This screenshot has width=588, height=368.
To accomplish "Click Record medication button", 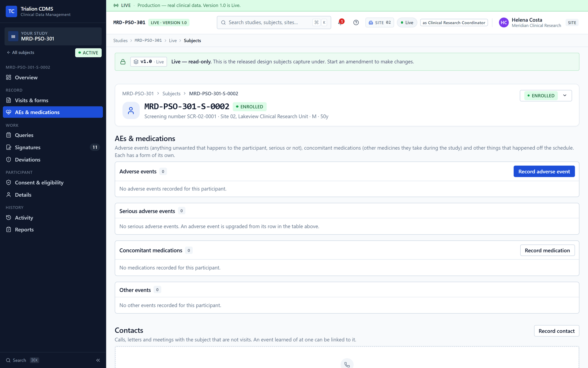I will click(x=547, y=250).
